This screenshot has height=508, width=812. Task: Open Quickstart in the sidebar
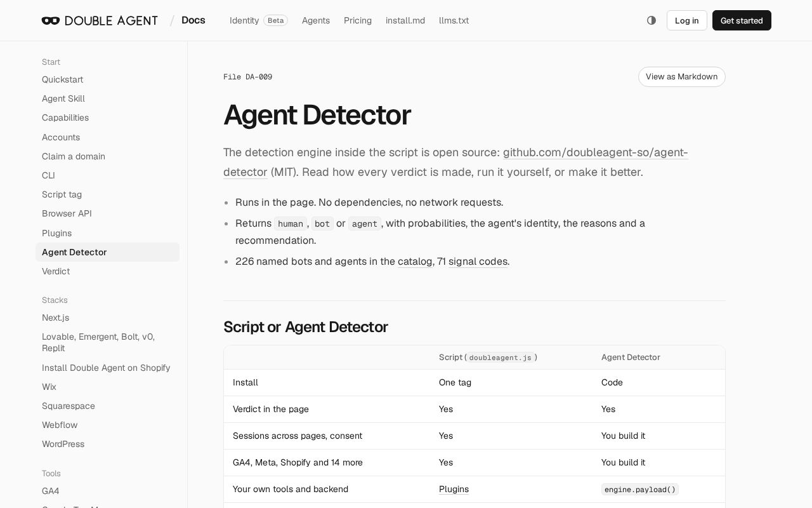(107, 79)
